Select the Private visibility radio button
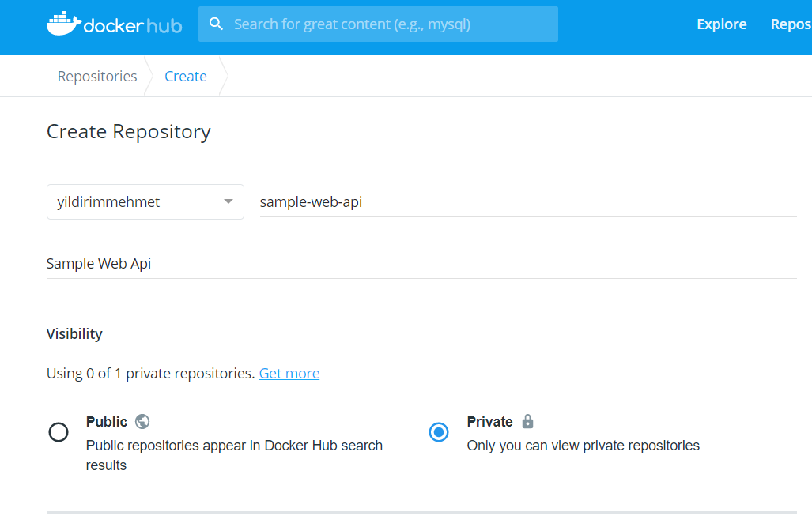 coord(439,432)
